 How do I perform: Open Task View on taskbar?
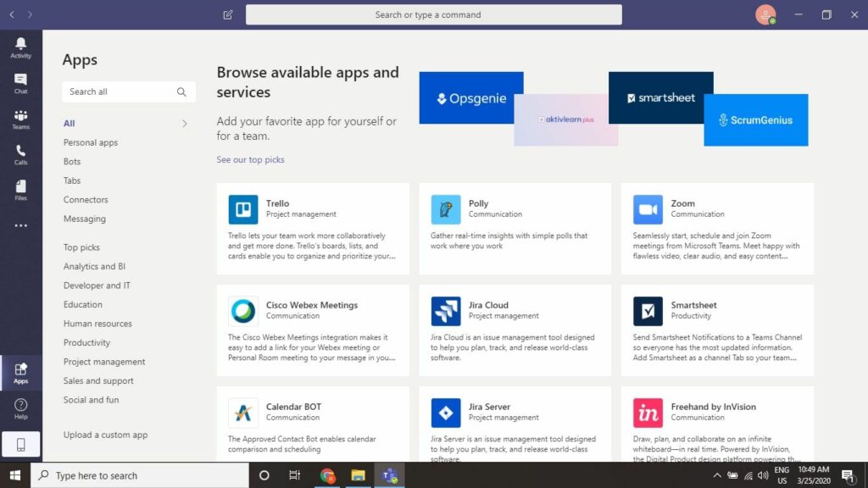[294, 475]
